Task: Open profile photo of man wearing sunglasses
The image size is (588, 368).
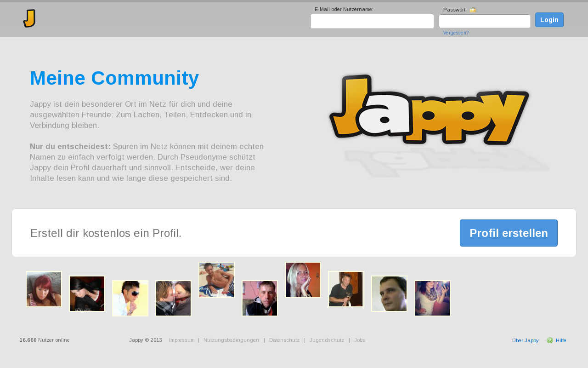Action: (130, 298)
